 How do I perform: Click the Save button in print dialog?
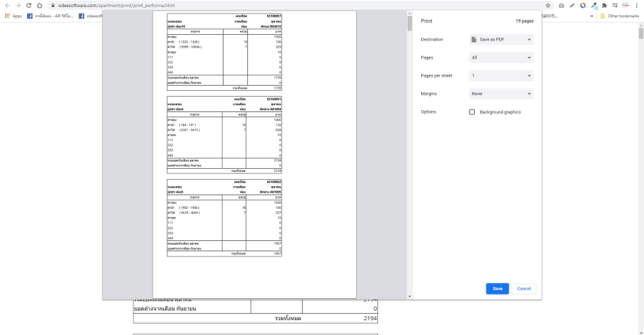click(497, 289)
